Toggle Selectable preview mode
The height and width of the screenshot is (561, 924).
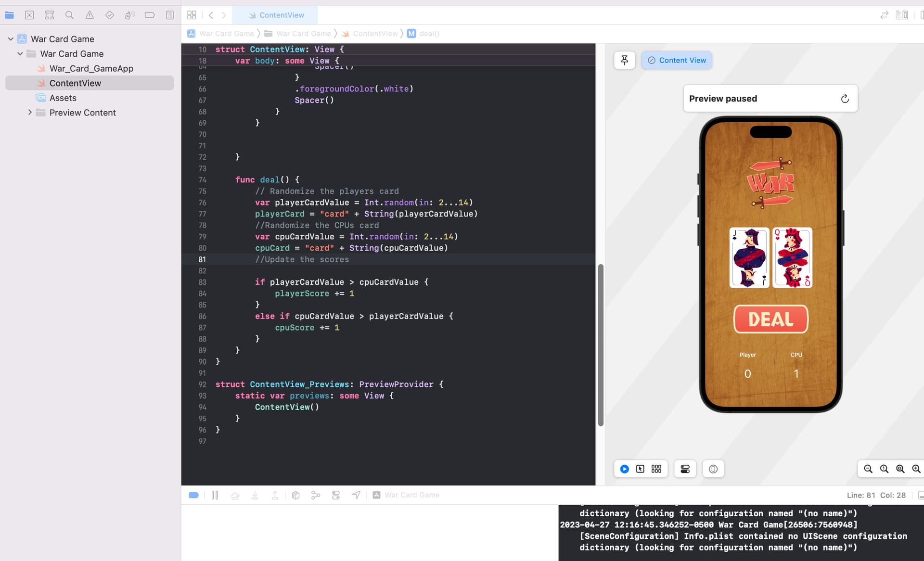[640, 469]
